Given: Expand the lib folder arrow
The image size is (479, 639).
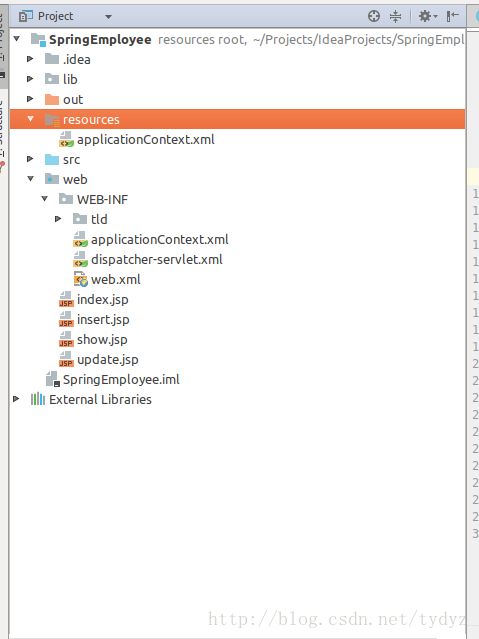Looking at the screenshot, I should tap(30, 79).
